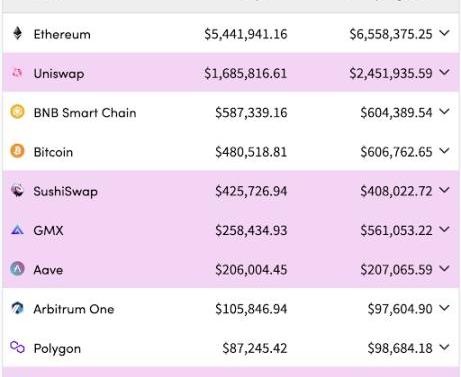Click the Ethereum value $5,441,941.16
The height and width of the screenshot is (377, 461).
tap(246, 34)
